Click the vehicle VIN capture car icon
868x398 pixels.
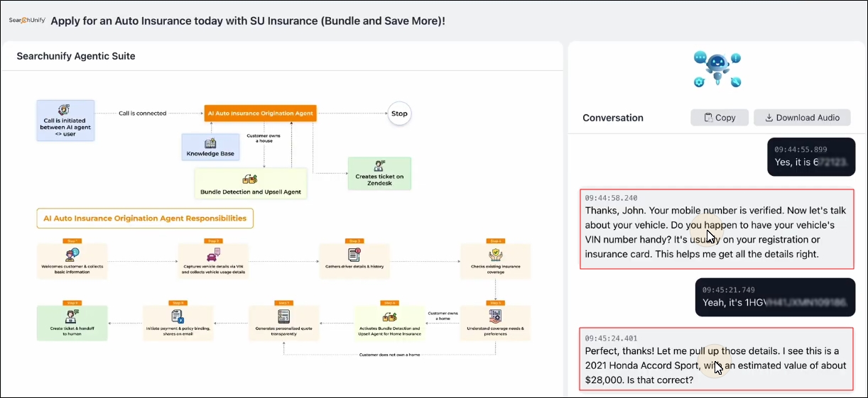[x=213, y=255]
